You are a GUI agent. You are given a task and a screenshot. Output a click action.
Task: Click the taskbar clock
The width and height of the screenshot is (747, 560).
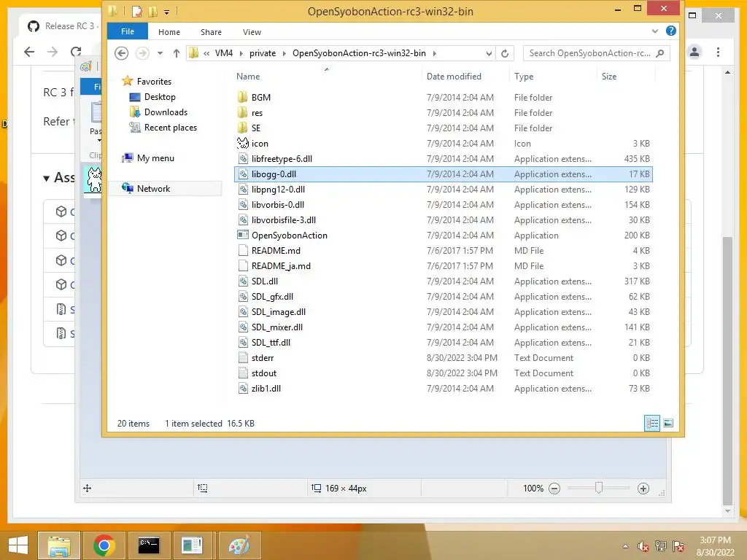click(715, 546)
